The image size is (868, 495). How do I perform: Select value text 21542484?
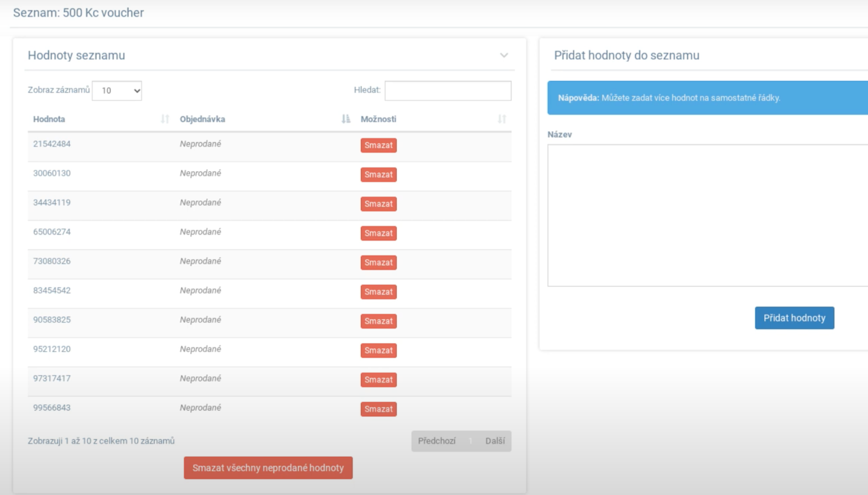coord(52,144)
